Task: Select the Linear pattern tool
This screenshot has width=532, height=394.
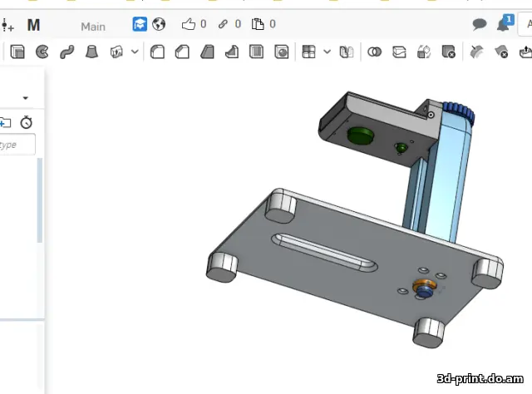Action: [308, 52]
